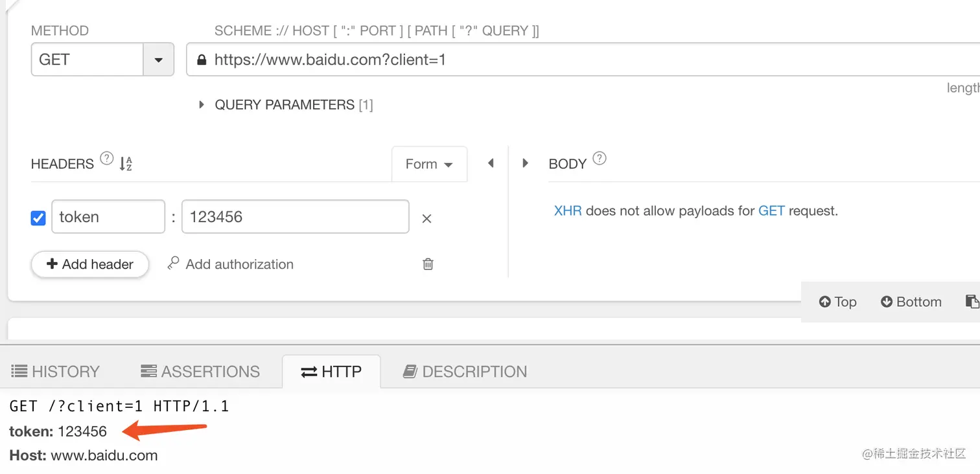This screenshot has height=474, width=980.
Task: Switch to the HISTORY tab
Action: [56, 372]
